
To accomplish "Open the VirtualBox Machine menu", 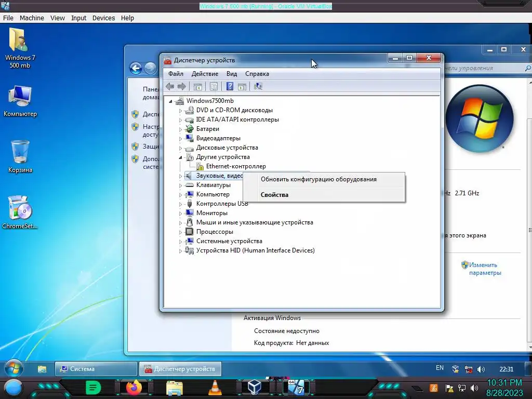I will (32, 18).
